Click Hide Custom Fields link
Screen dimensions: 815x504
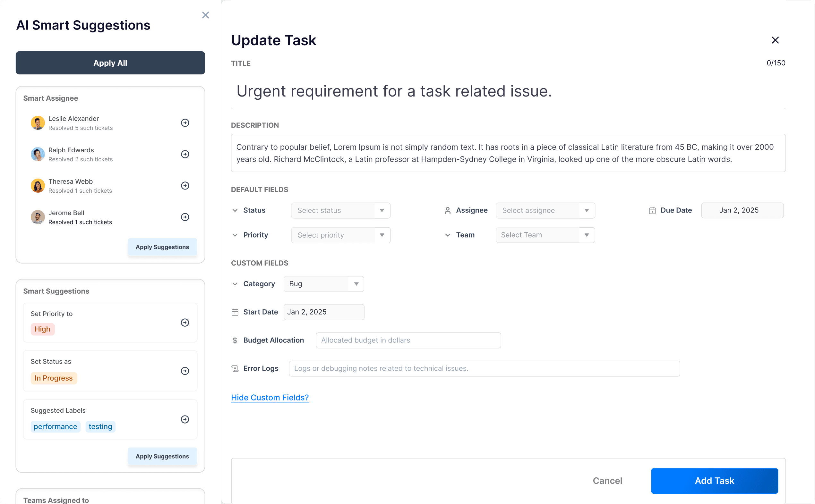click(x=270, y=397)
